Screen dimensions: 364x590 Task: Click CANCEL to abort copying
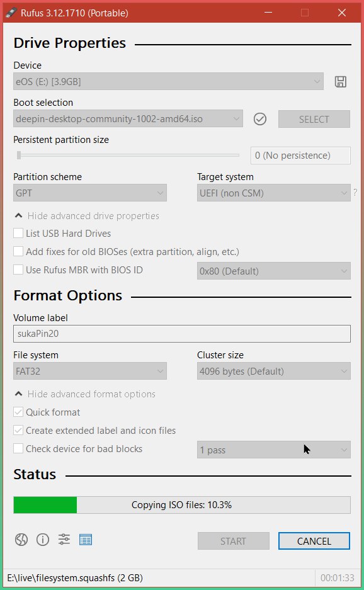pyautogui.click(x=314, y=541)
